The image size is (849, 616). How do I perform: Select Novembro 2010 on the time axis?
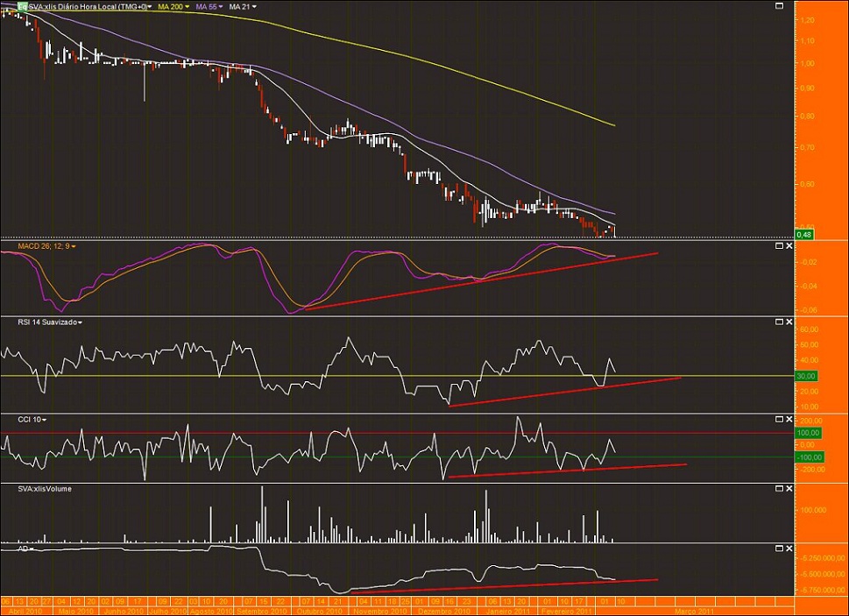coord(379,611)
